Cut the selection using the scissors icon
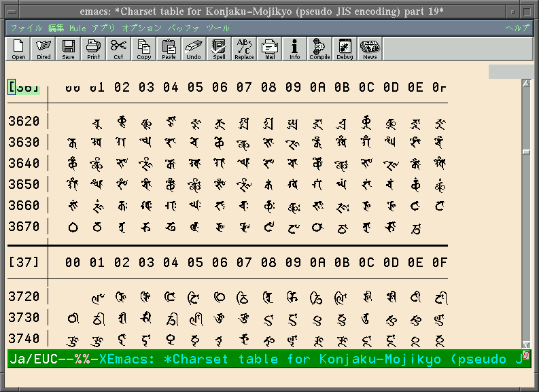The width and height of the screenshot is (539, 392). [118, 49]
